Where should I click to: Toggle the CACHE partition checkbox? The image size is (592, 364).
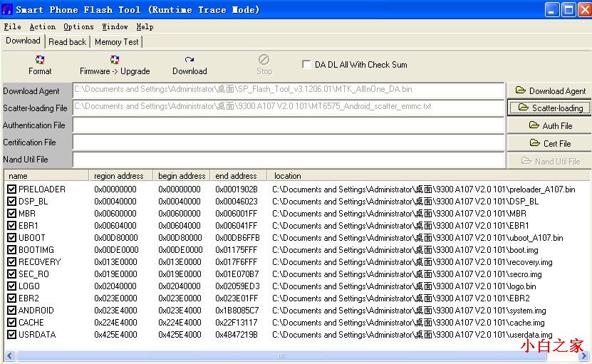pyautogui.click(x=11, y=322)
